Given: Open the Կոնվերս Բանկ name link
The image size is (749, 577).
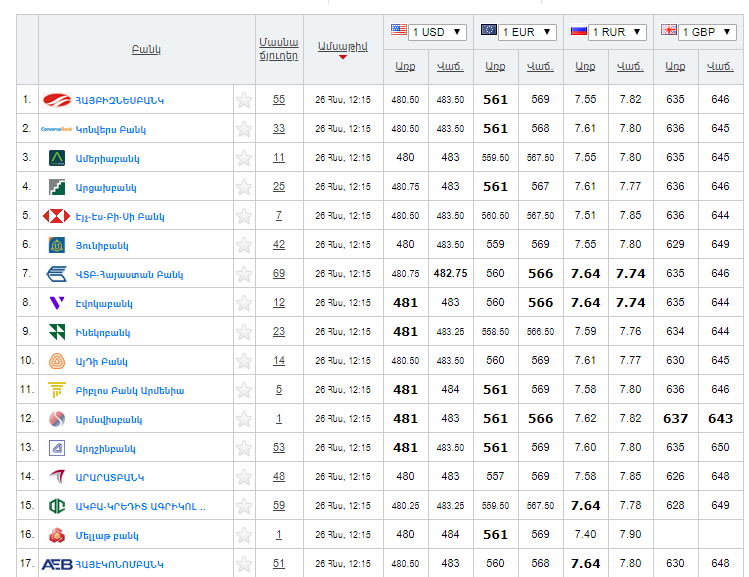Looking at the screenshot, I should point(111,129).
